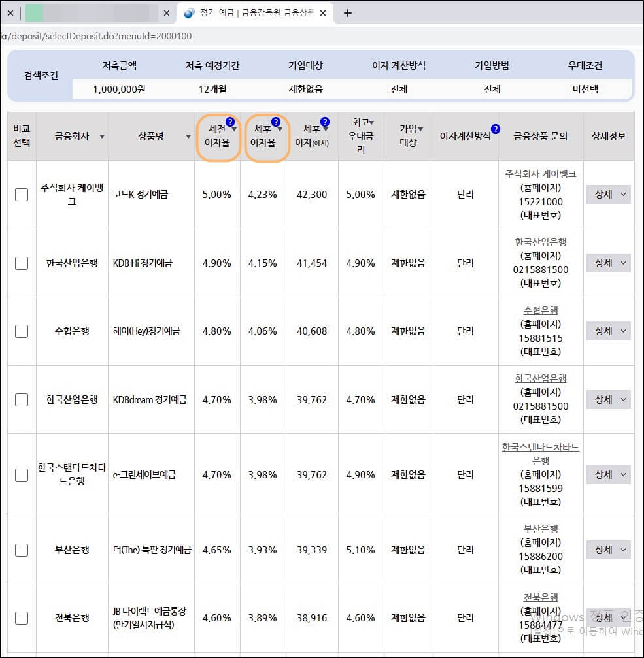Expand 상세 for JB 다이렉트예금통장 row

608,617
